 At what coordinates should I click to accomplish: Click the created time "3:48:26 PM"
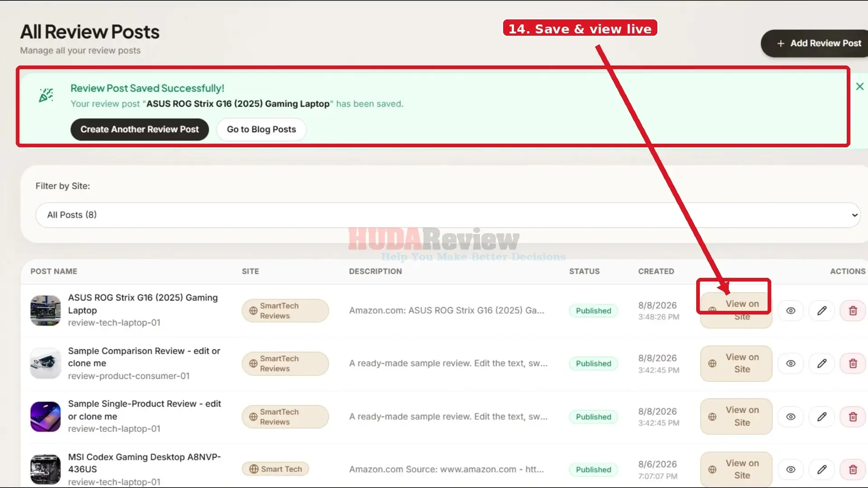click(x=659, y=317)
